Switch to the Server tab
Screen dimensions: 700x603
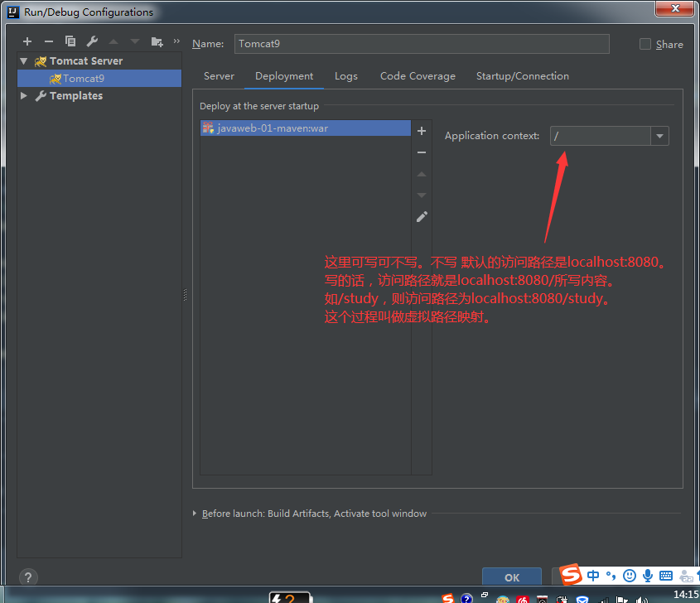coord(219,76)
